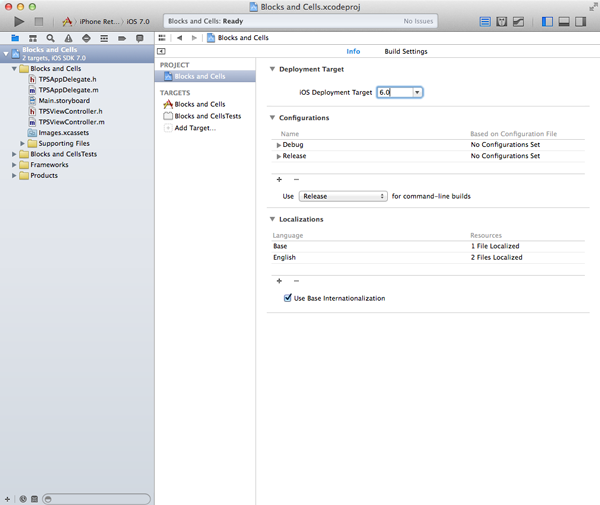Image resolution: width=600 pixels, height=505 pixels.
Task: Switch to the Build Settings tab
Action: click(x=406, y=51)
